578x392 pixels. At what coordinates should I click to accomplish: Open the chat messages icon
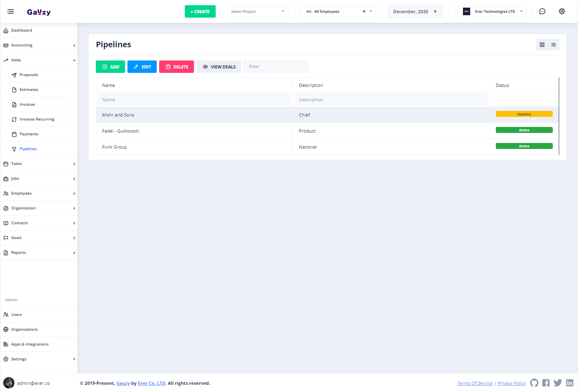(x=542, y=12)
